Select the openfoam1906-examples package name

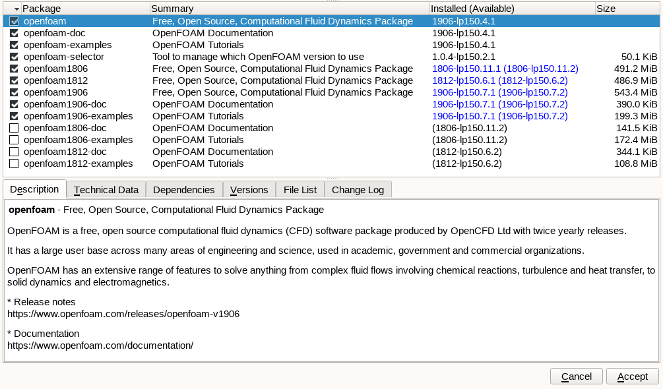[x=78, y=116]
